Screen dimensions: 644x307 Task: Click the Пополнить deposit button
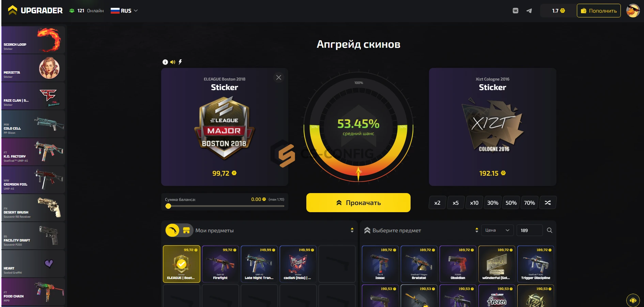click(599, 11)
